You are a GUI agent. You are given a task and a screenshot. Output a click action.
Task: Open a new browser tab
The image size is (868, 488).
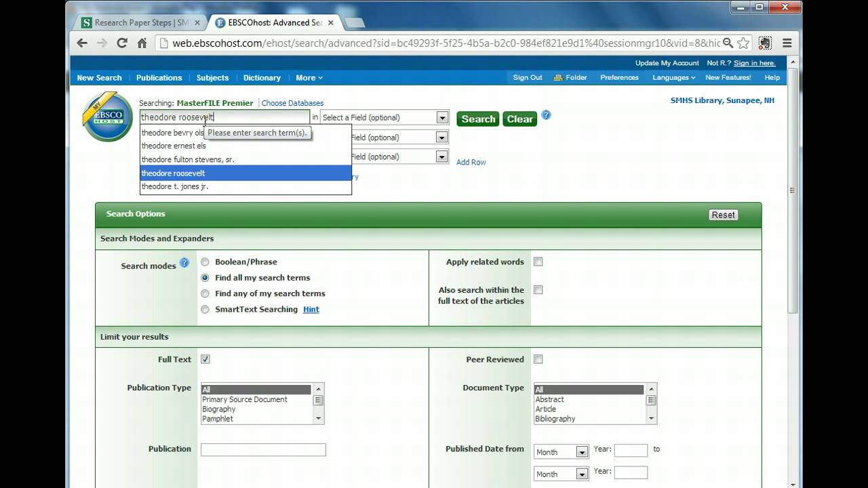354,23
